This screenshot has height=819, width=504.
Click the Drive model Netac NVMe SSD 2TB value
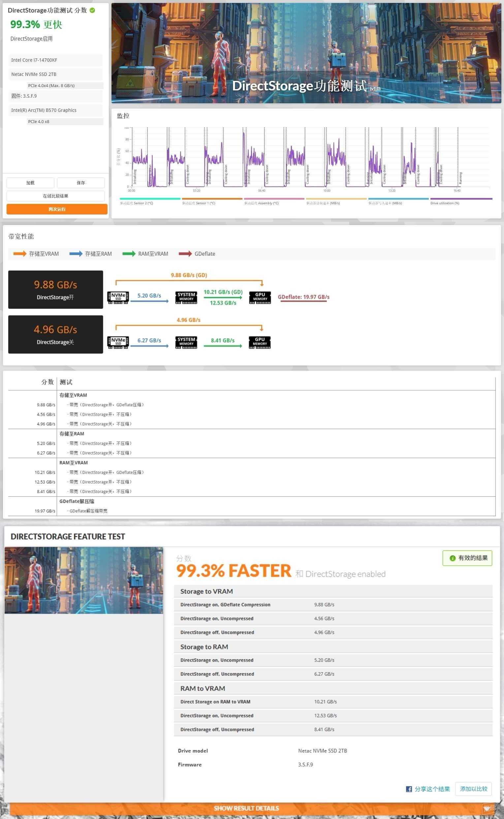point(322,751)
